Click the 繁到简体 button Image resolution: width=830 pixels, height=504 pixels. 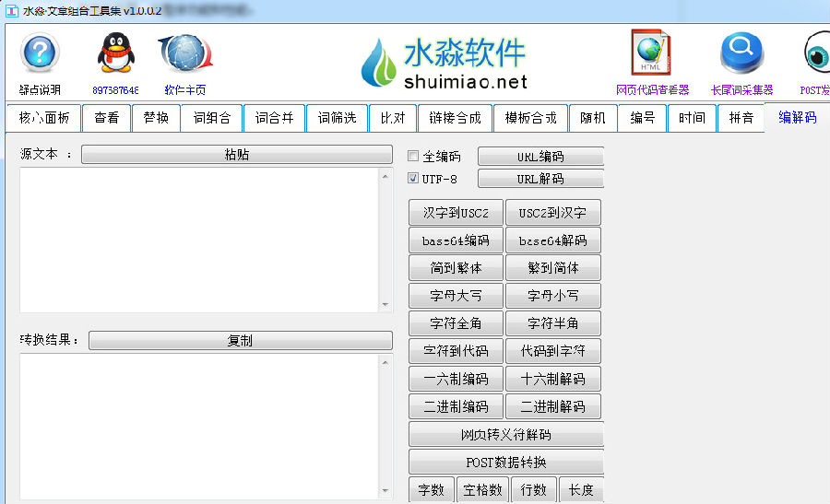[x=553, y=268]
